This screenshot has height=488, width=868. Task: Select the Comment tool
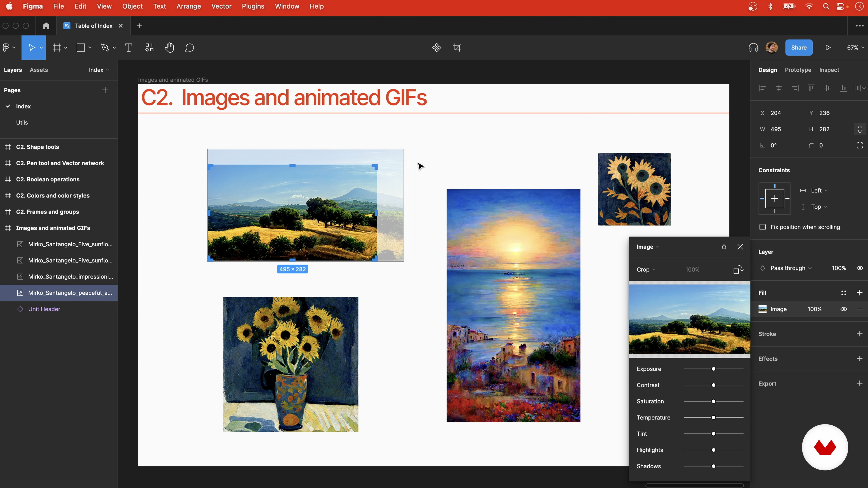189,47
